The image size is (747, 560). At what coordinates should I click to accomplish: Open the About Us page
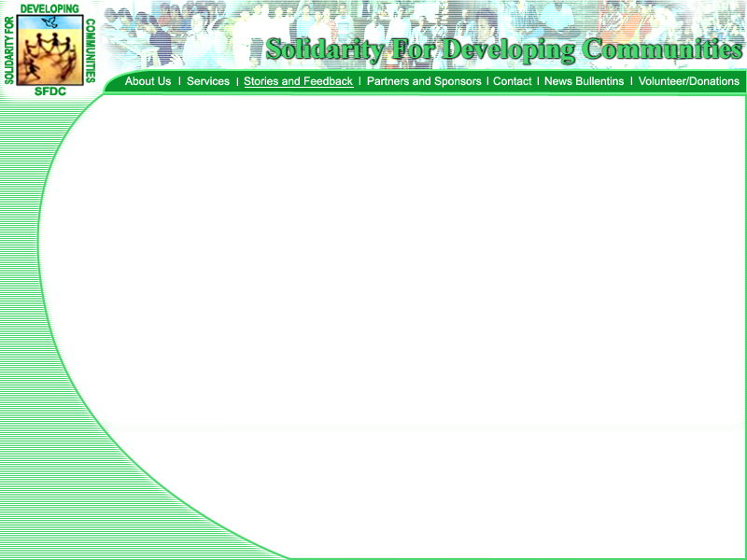coord(148,81)
